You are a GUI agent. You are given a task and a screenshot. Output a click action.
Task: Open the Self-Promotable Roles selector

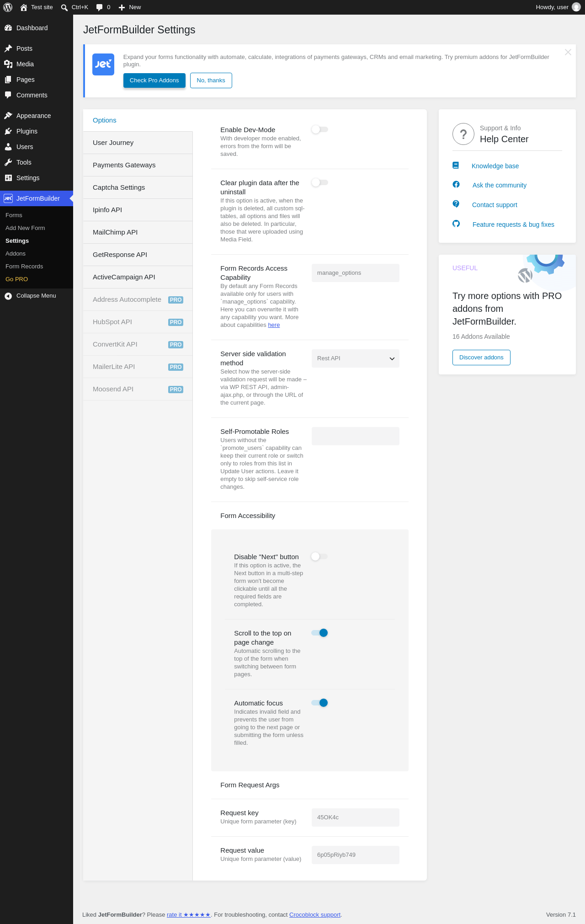[356, 436]
